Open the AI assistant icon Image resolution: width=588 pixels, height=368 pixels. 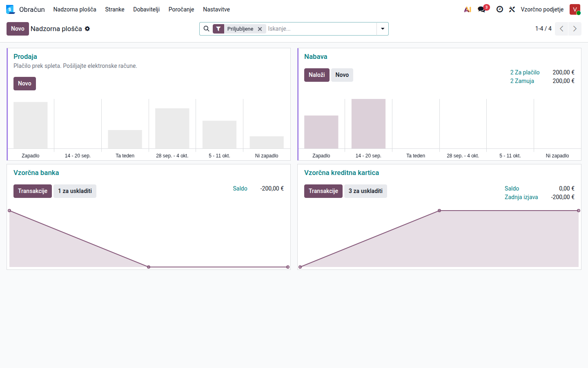click(x=468, y=9)
